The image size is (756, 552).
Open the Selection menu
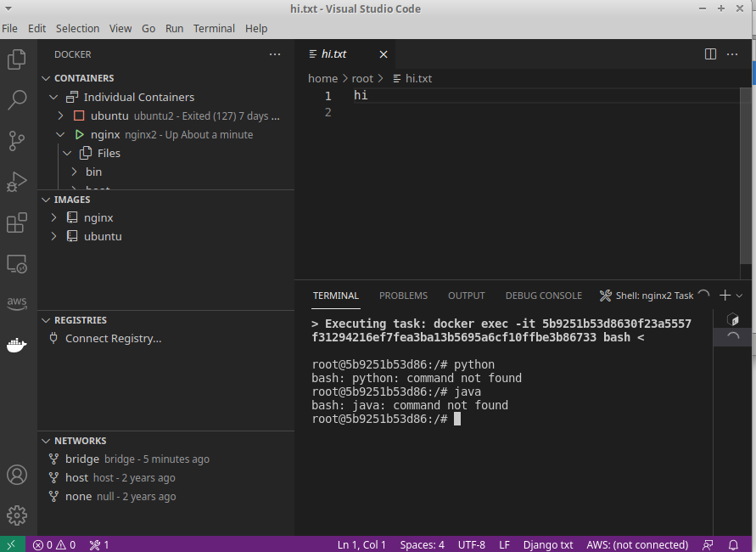(77, 29)
